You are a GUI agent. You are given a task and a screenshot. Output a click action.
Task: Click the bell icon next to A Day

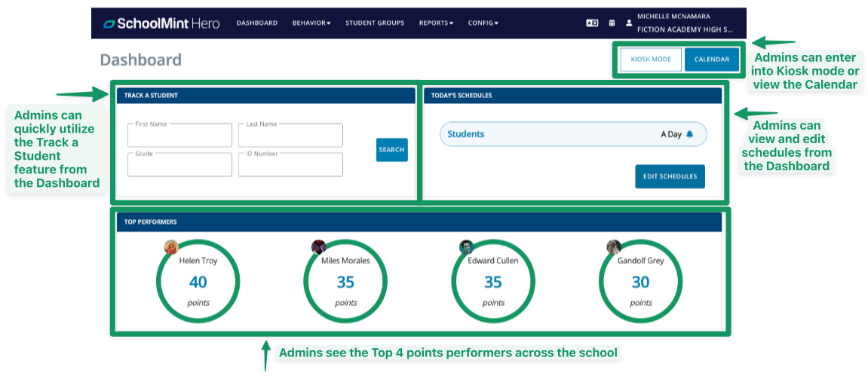tap(689, 134)
